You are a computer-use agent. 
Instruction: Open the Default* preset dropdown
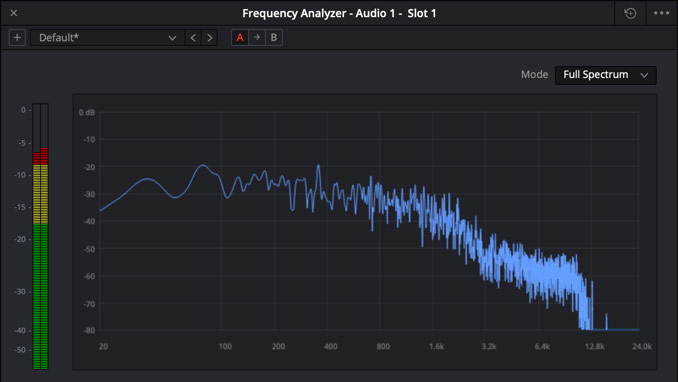pos(107,38)
